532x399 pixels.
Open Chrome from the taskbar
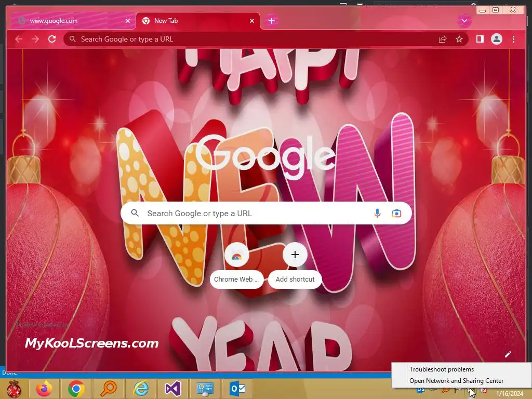tap(76, 389)
